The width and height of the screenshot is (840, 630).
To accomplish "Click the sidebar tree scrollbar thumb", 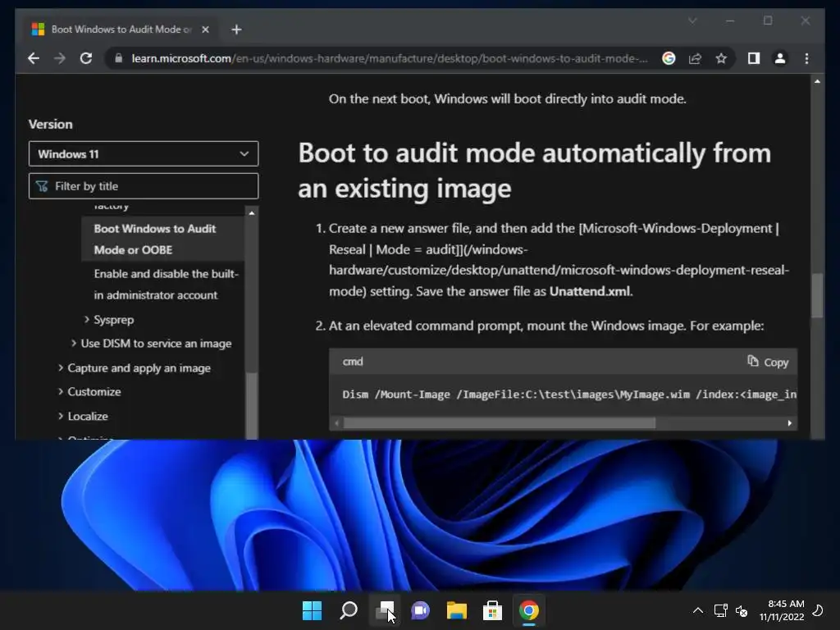I will (252, 406).
